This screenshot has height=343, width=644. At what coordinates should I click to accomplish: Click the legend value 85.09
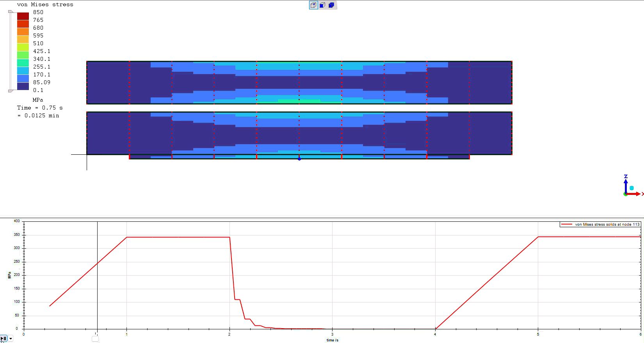point(42,82)
